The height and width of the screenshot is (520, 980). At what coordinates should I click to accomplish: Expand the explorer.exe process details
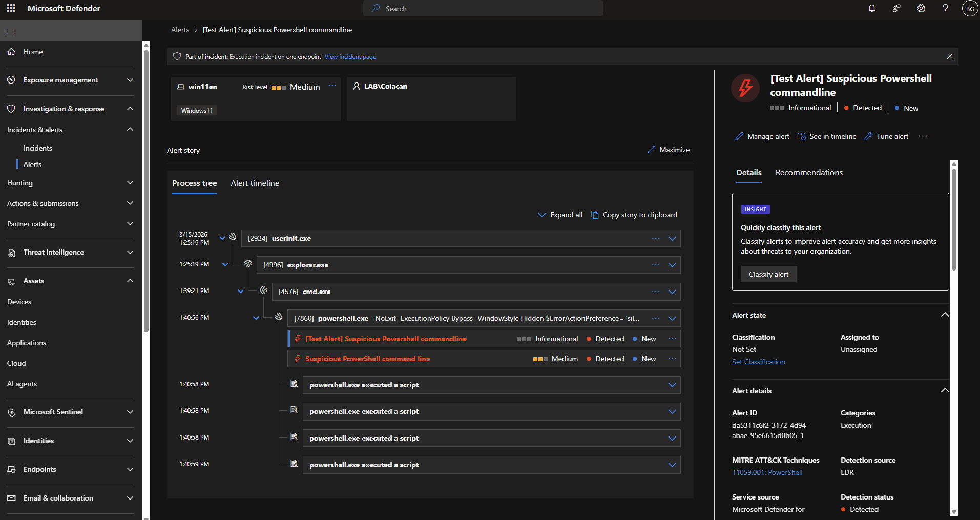tap(672, 265)
